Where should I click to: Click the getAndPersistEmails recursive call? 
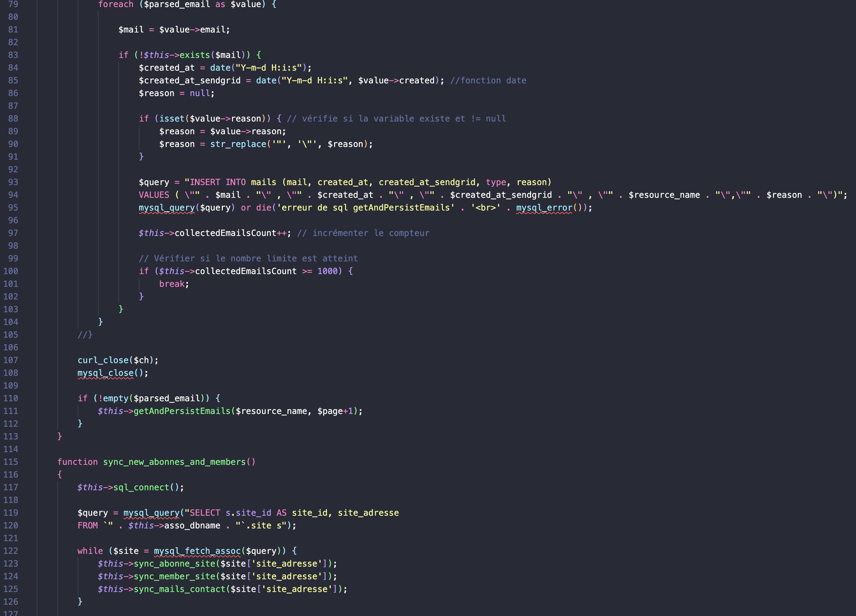(x=182, y=411)
